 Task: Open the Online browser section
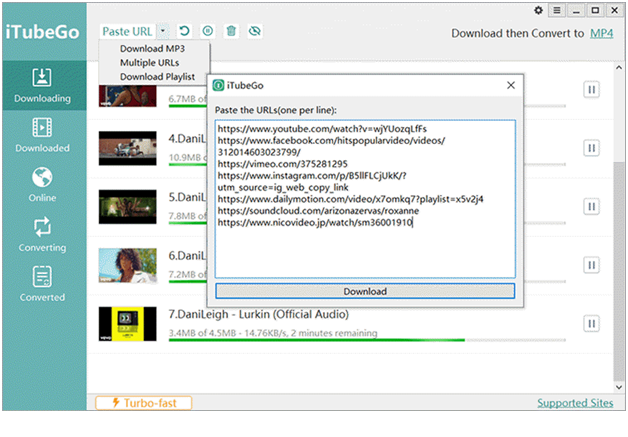(x=42, y=185)
